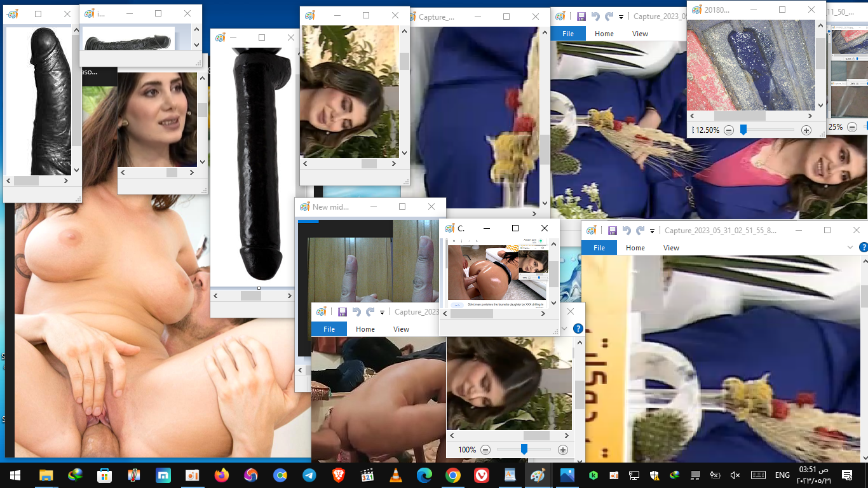Open Windows Start menu
This screenshot has height=488, width=868.
[x=15, y=475]
